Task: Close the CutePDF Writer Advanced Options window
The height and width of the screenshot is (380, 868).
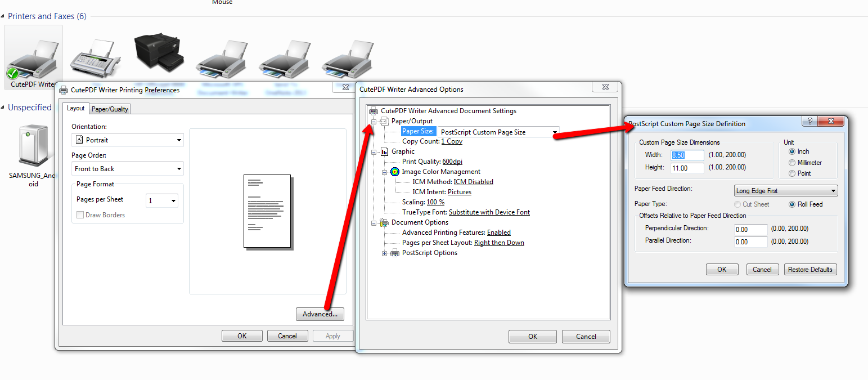Action: point(605,87)
